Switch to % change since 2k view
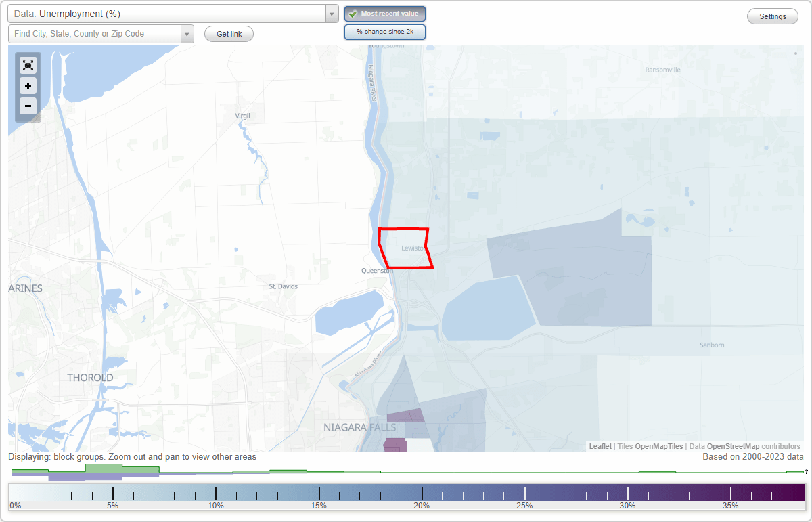 tap(384, 31)
